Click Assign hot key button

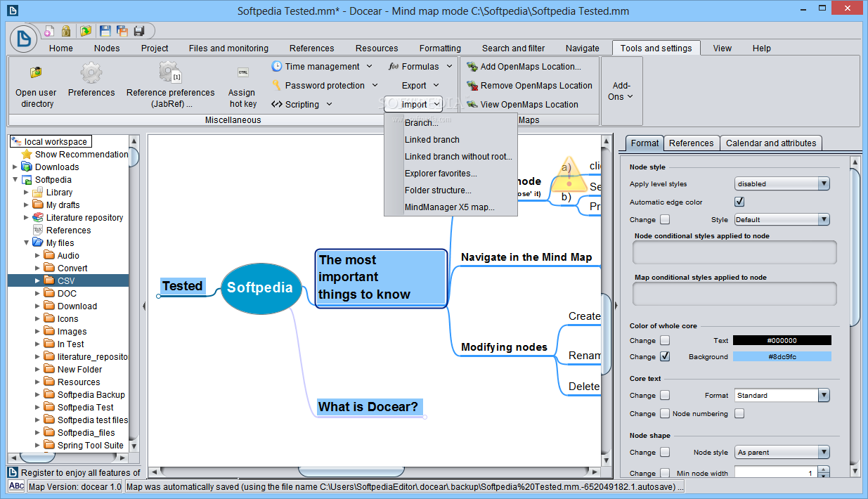[x=242, y=86]
